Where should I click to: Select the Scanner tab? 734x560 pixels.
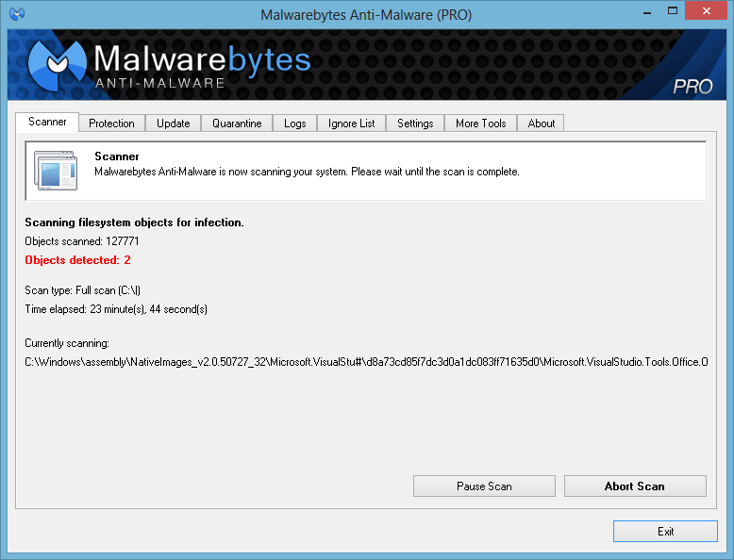coord(47,123)
